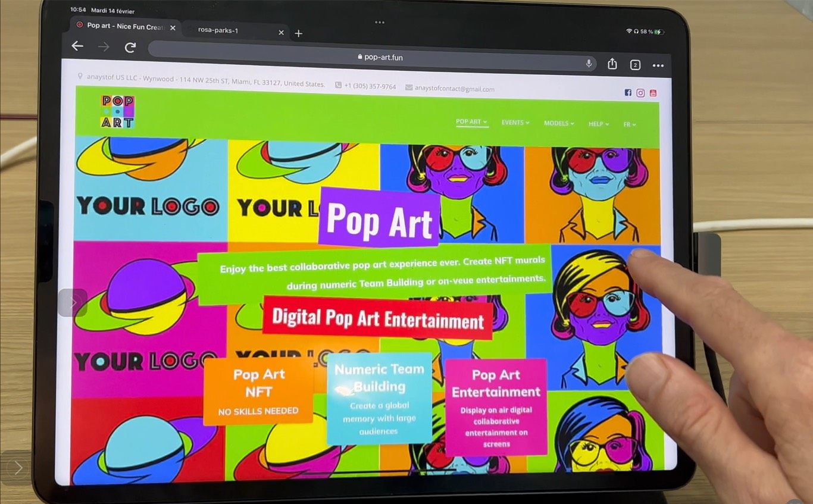Tap the microphone icon in address bar
The image size is (813, 504).
[x=589, y=63]
